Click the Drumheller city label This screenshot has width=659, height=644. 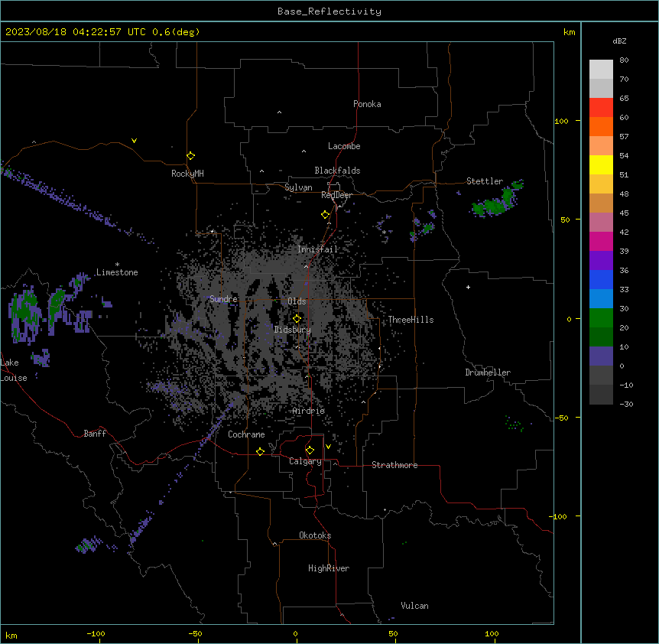[x=488, y=372]
